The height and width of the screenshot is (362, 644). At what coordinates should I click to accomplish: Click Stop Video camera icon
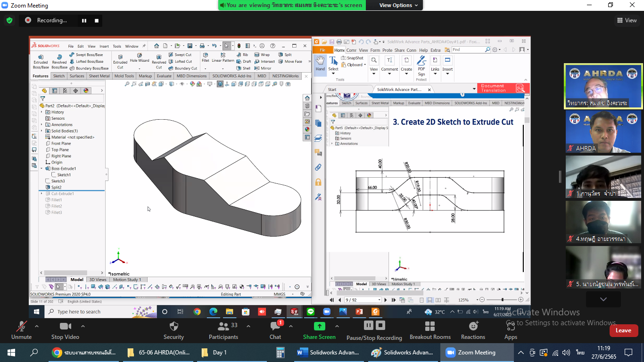point(65,327)
